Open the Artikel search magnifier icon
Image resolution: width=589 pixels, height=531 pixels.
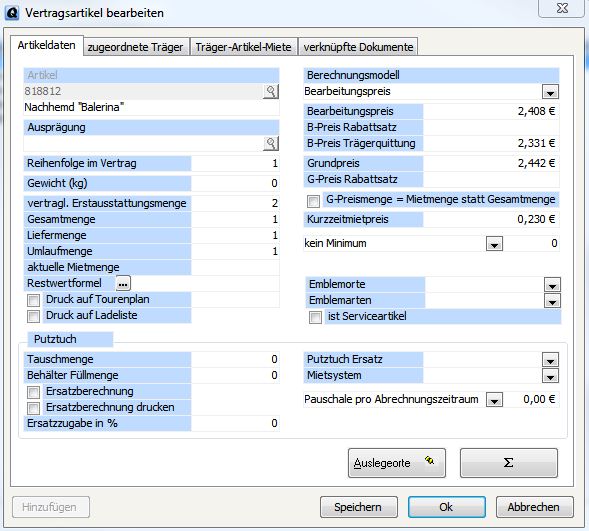(x=271, y=91)
